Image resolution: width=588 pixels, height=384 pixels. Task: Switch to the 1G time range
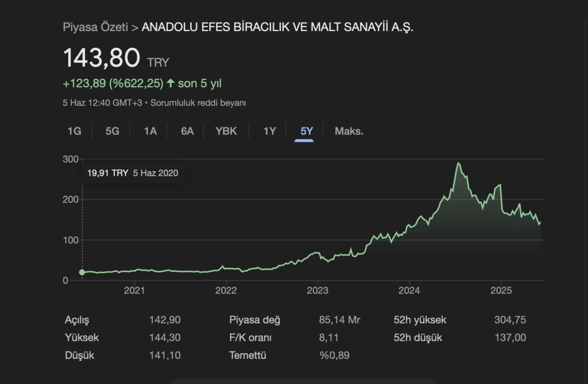coord(75,131)
